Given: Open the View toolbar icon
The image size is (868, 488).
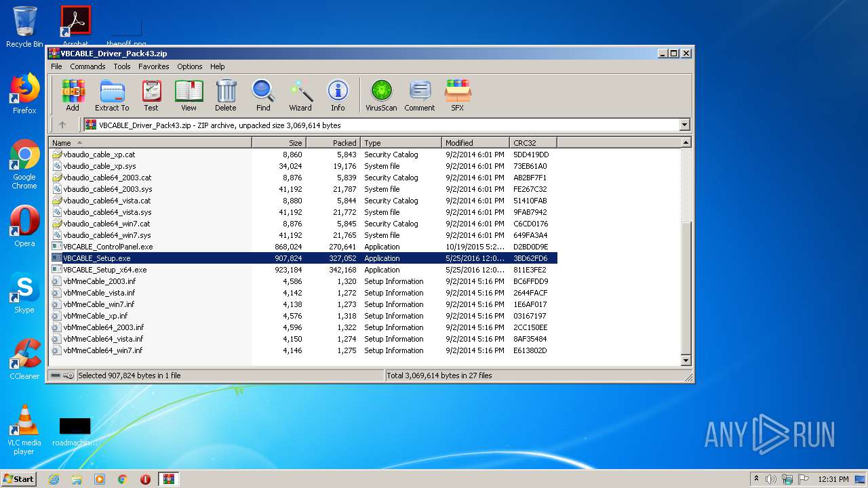Looking at the screenshot, I should [189, 95].
